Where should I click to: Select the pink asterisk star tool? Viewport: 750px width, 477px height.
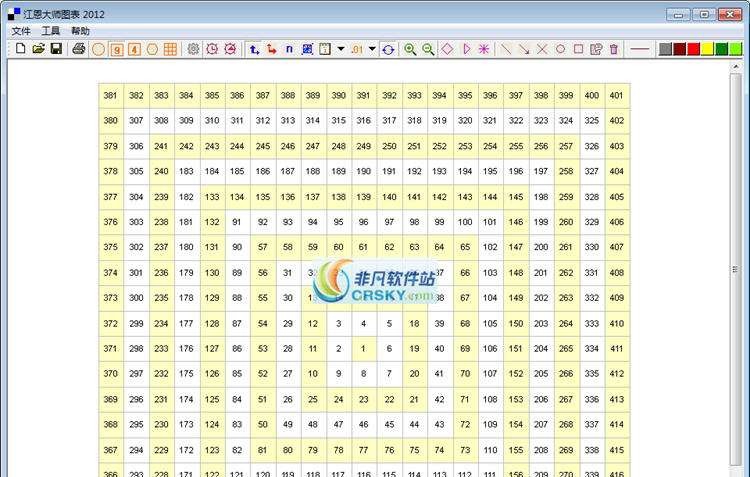pos(484,48)
